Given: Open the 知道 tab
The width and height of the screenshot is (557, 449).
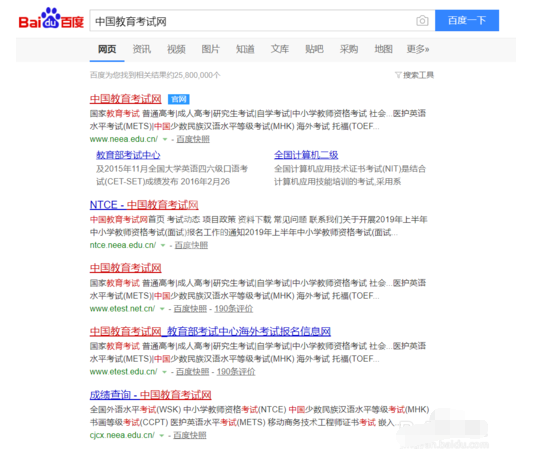Looking at the screenshot, I should tap(245, 49).
